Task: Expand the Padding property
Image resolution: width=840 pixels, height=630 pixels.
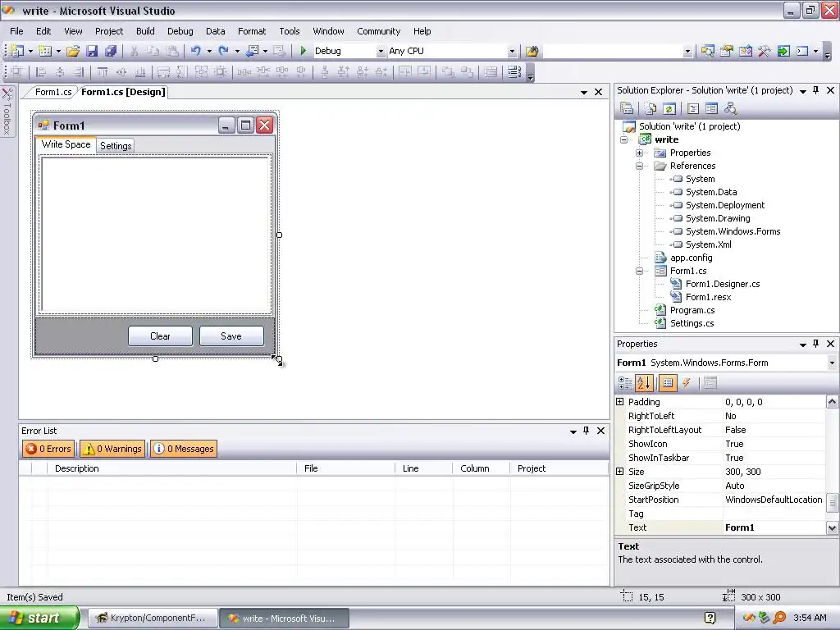Action: tap(620, 402)
